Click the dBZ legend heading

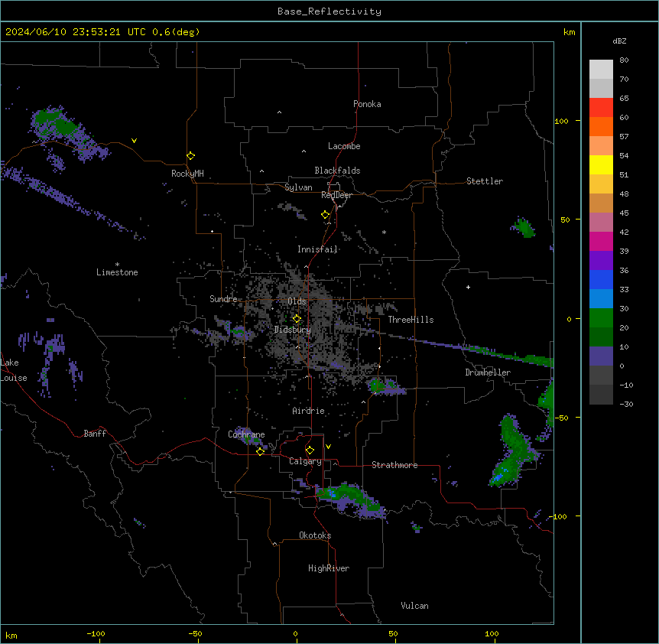pyautogui.click(x=619, y=41)
